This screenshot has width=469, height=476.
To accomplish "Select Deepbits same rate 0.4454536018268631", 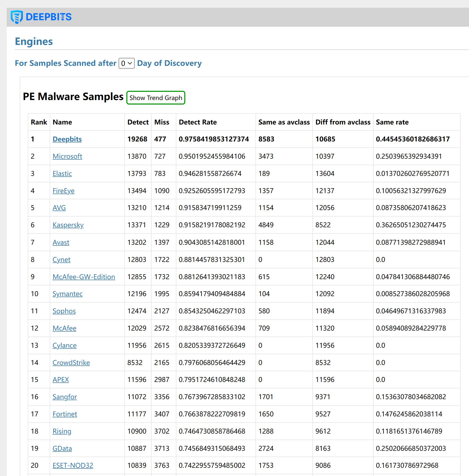I will tap(413, 139).
